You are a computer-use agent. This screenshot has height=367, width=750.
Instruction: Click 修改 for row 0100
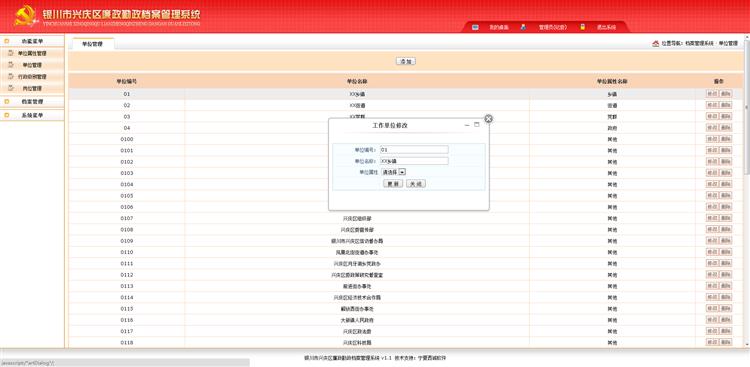click(x=712, y=139)
